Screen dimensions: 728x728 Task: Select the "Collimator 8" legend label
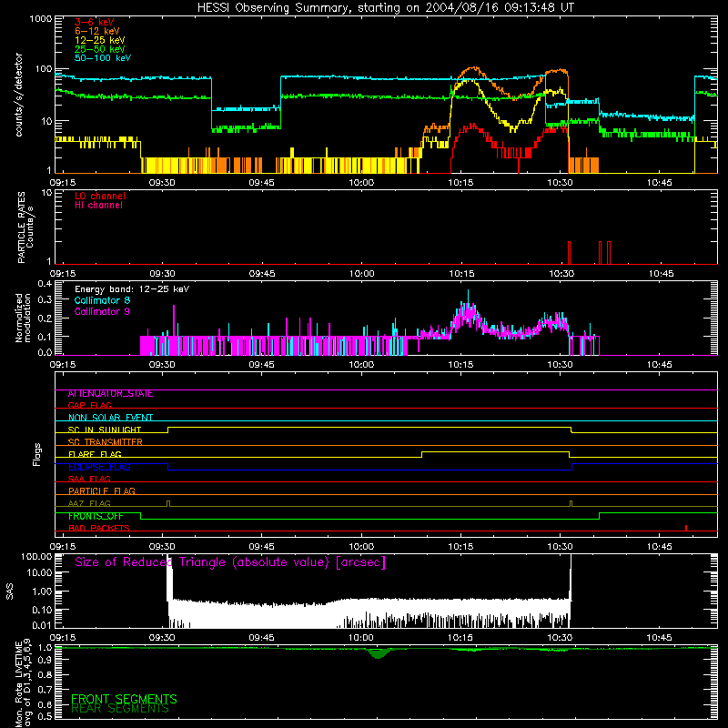pyautogui.click(x=102, y=300)
